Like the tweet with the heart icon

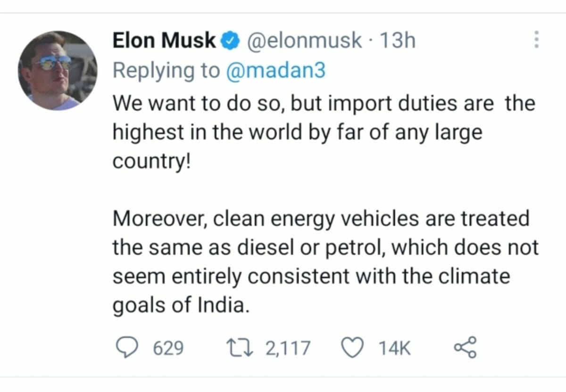[x=351, y=349]
